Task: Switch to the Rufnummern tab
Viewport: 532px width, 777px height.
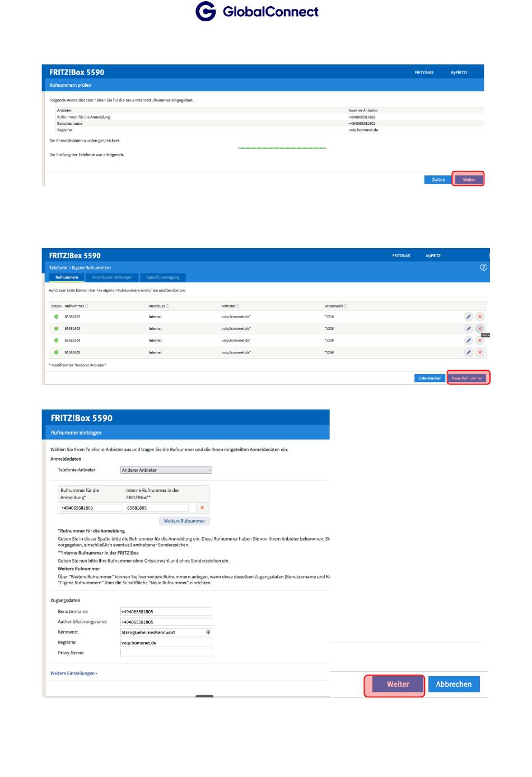Action: (x=67, y=277)
